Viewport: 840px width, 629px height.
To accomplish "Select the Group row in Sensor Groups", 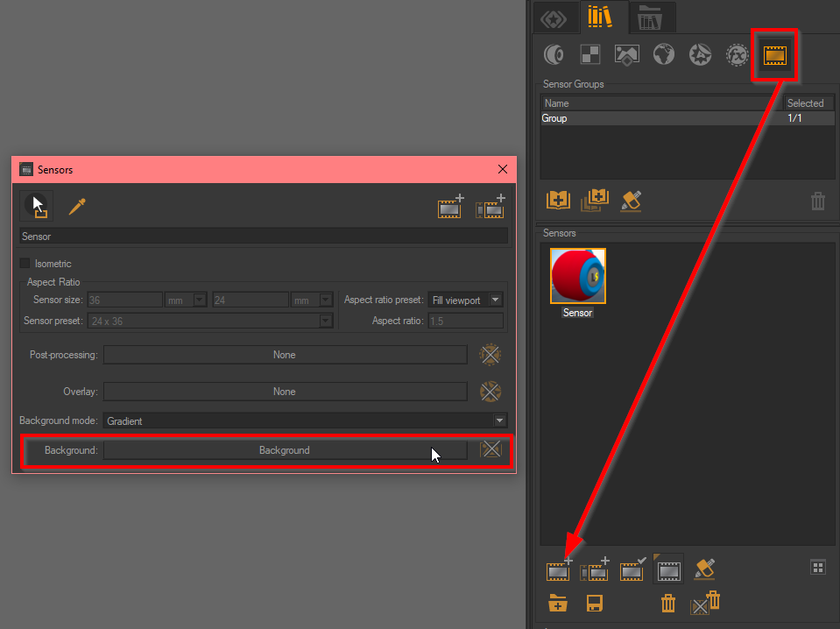I will click(688, 118).
